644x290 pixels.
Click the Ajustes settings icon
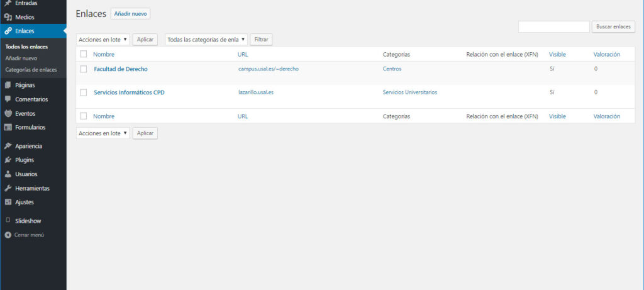[x=8, y=202]
